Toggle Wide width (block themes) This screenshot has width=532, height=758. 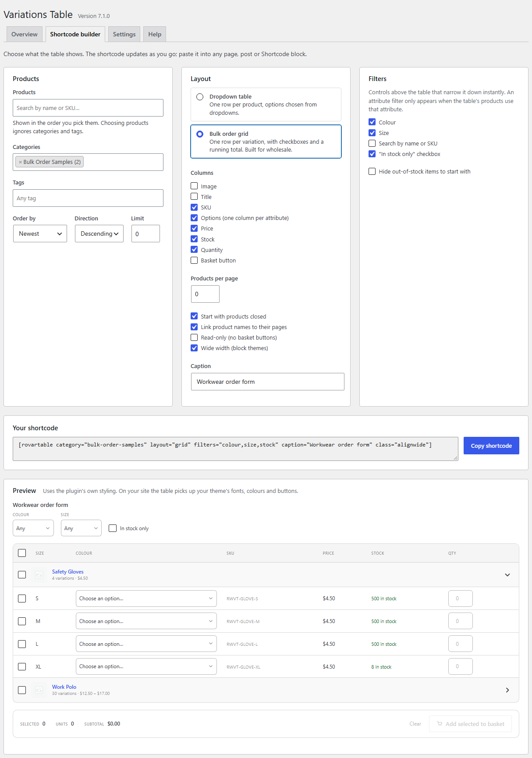[194, 348]
